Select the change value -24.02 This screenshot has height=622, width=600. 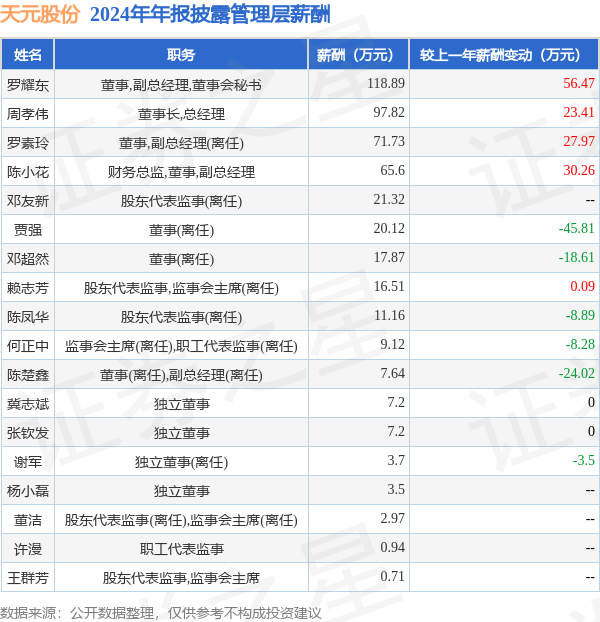577,373
